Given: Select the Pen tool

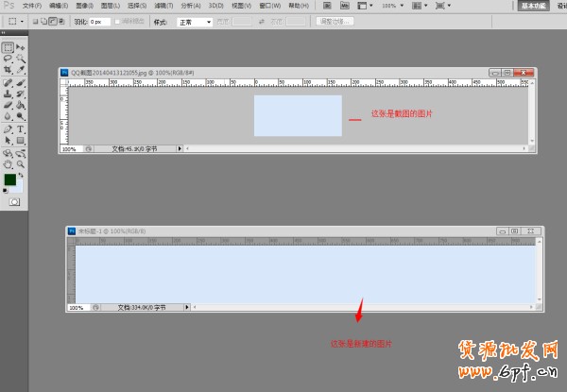Looking at the screenshot, I should tap(8, 128).
